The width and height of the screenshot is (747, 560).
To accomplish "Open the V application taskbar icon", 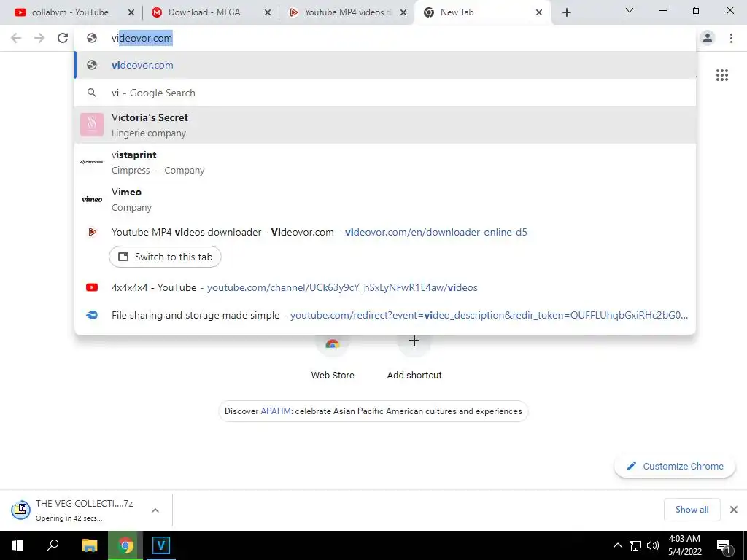I will (161, 545).
